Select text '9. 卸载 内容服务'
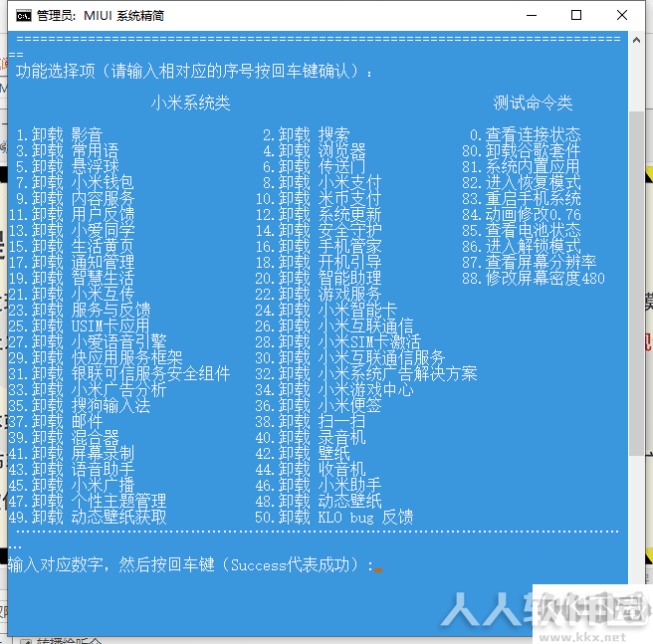Viewport: 653px width, 644px height. (x=76, y=199)
